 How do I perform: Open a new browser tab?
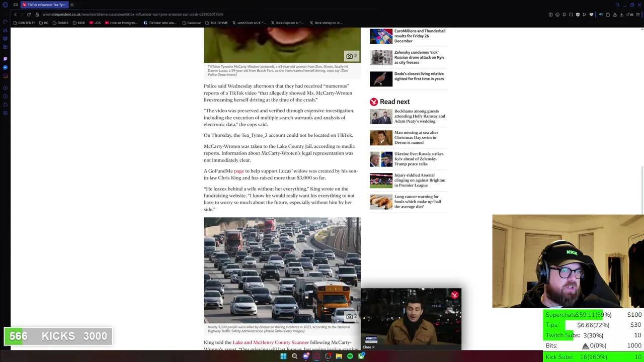tap(72, 5)
